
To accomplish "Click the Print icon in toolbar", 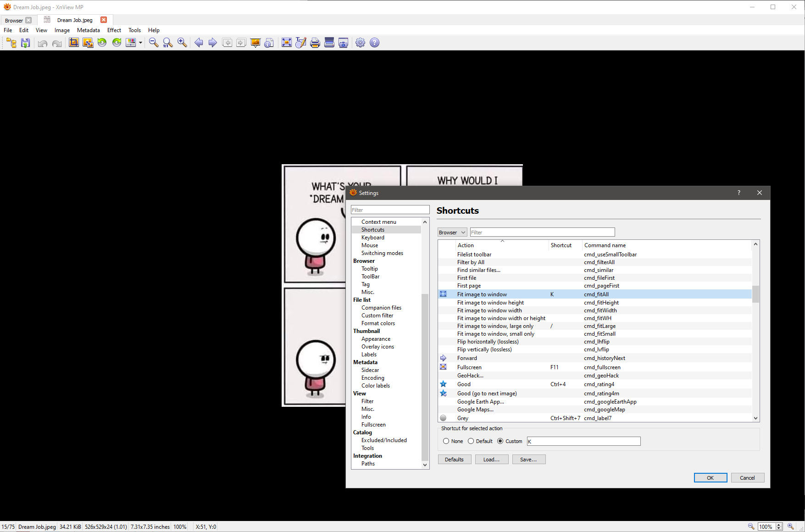I will click(x=315, y=43).
